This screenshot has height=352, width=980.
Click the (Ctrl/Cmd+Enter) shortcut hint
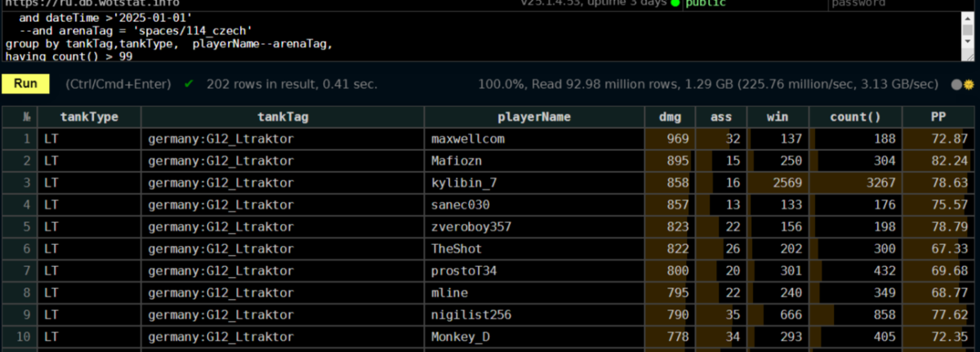(118, 83)
